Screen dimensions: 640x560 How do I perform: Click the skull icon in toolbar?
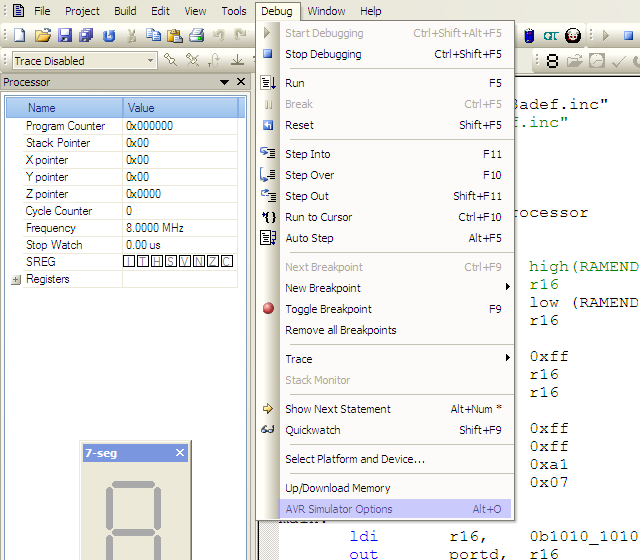pyautogui.click(x=573, y=36)
